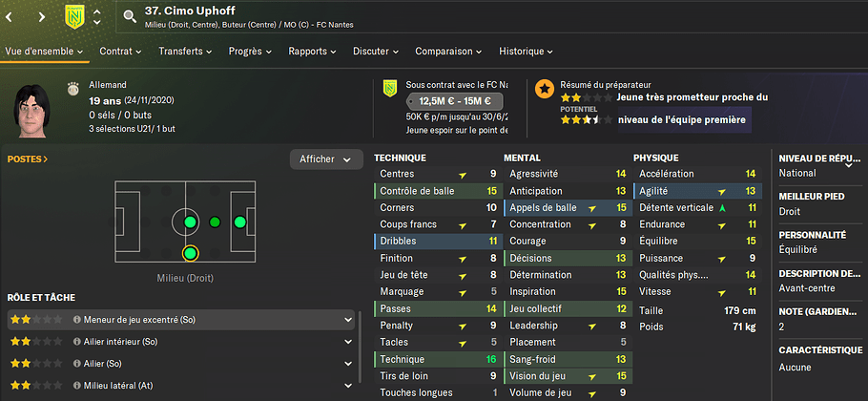The width and height of the screenshot is (868, 401).
Task: Click info icon beside Meneur de jeu excentré
Action: 77,320
